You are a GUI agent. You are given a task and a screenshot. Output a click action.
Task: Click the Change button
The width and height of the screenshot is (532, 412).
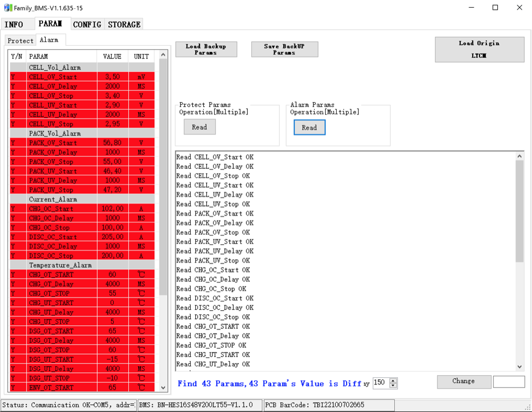pyautogui.click(x=464, y=381)
